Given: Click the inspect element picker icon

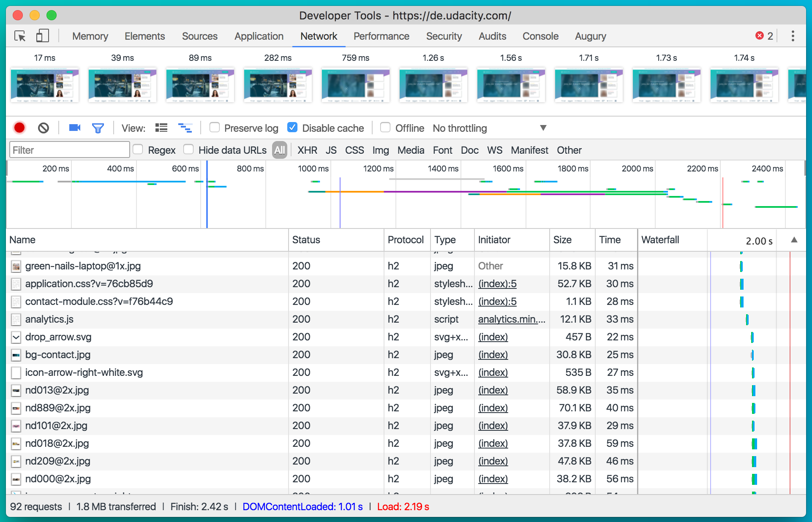Looking at the screenshot, I should coord(20,36).
